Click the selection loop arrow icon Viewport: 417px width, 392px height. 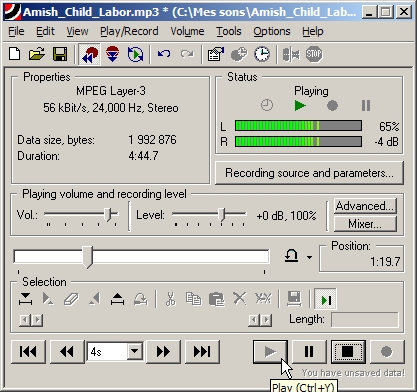(x=141, y=299)
